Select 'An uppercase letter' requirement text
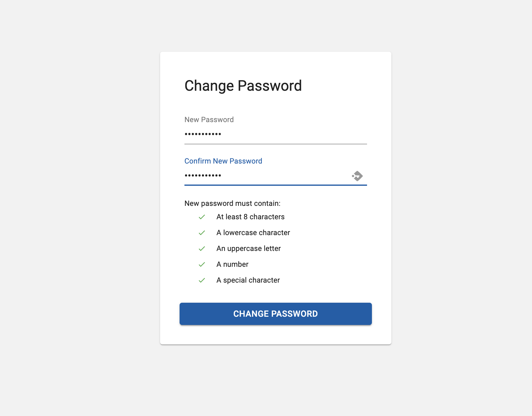 (x=248, y=249)
